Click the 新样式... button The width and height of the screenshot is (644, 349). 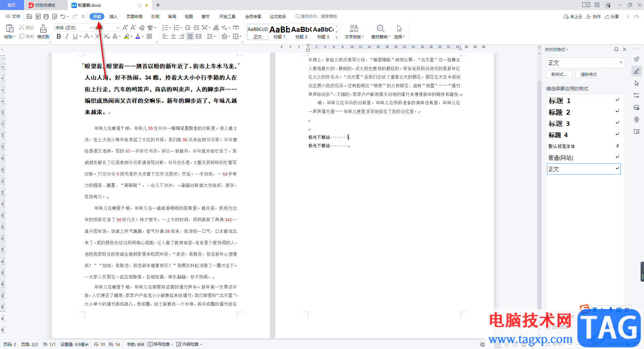pyautogui.click(x=559, y=74)
